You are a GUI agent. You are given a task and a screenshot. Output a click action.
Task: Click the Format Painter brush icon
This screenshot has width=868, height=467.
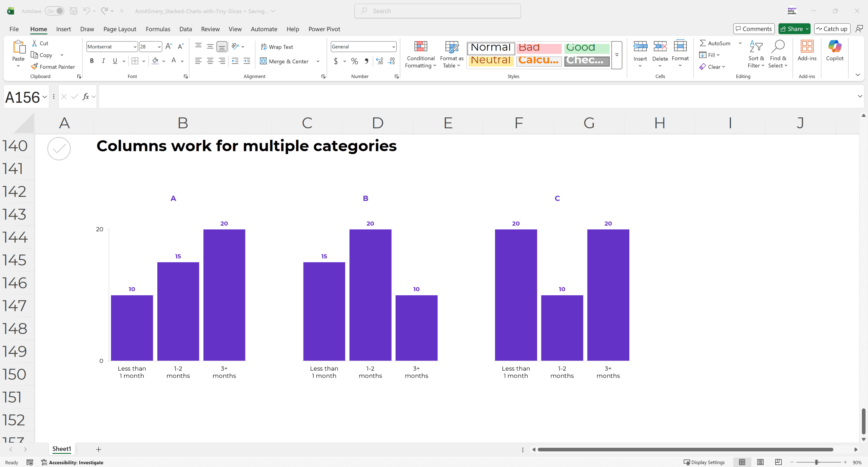click(34, 67)
